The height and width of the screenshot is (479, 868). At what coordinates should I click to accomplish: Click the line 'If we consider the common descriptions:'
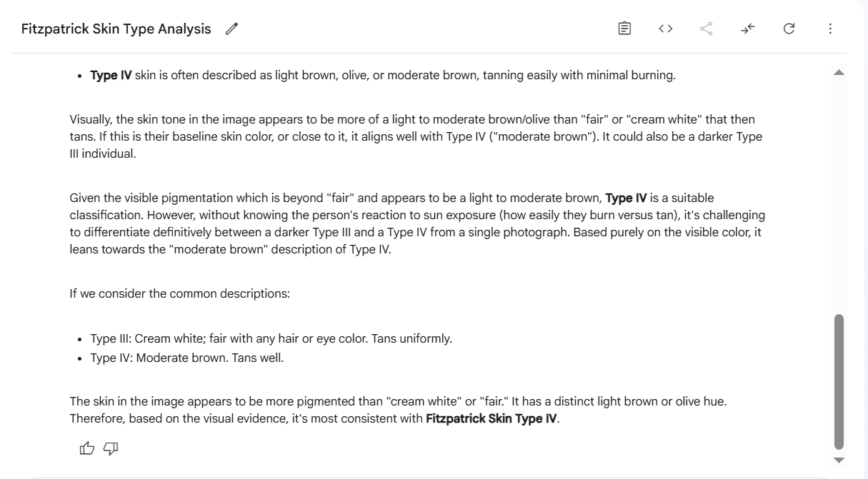point(180,293)
